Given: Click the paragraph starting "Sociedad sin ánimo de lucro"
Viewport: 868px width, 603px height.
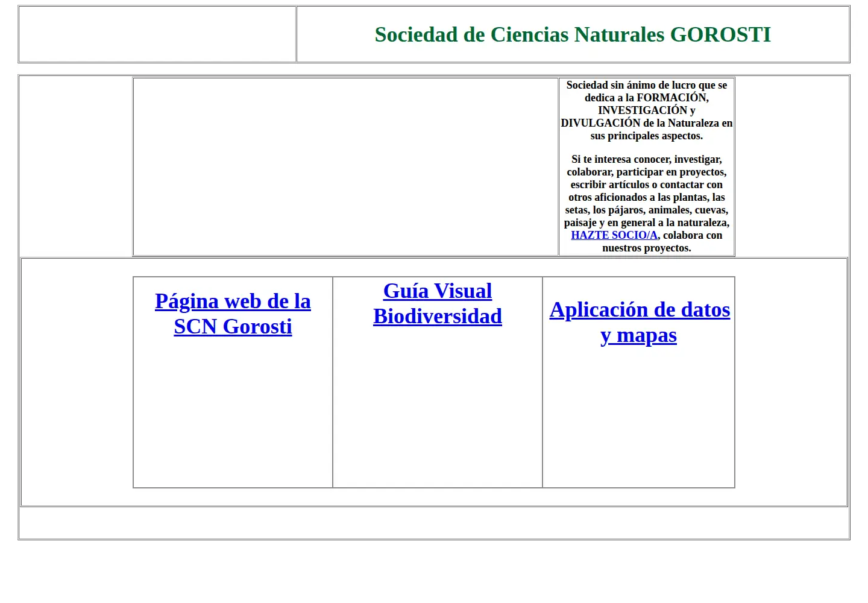Looking at the screenshot, I should coord(647,110).
